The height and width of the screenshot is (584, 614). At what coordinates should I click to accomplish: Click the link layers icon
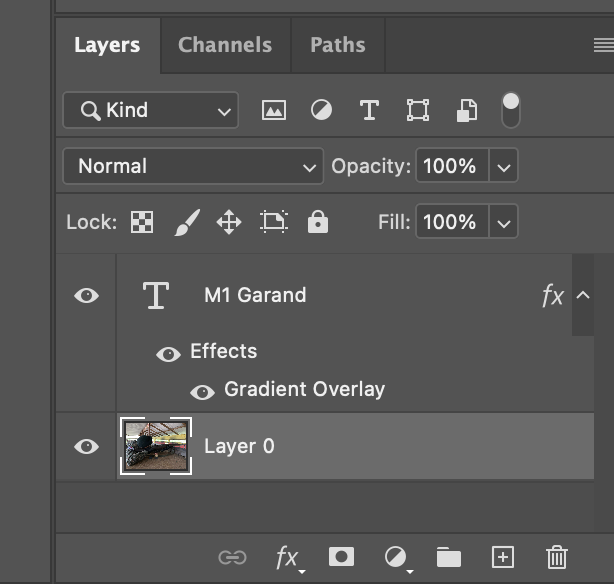pos(233,557)
